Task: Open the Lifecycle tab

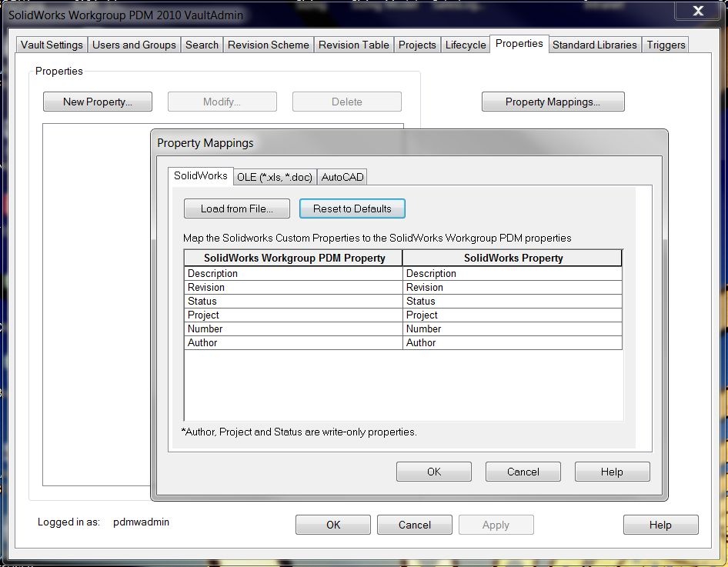Action: tap(466, 45)
